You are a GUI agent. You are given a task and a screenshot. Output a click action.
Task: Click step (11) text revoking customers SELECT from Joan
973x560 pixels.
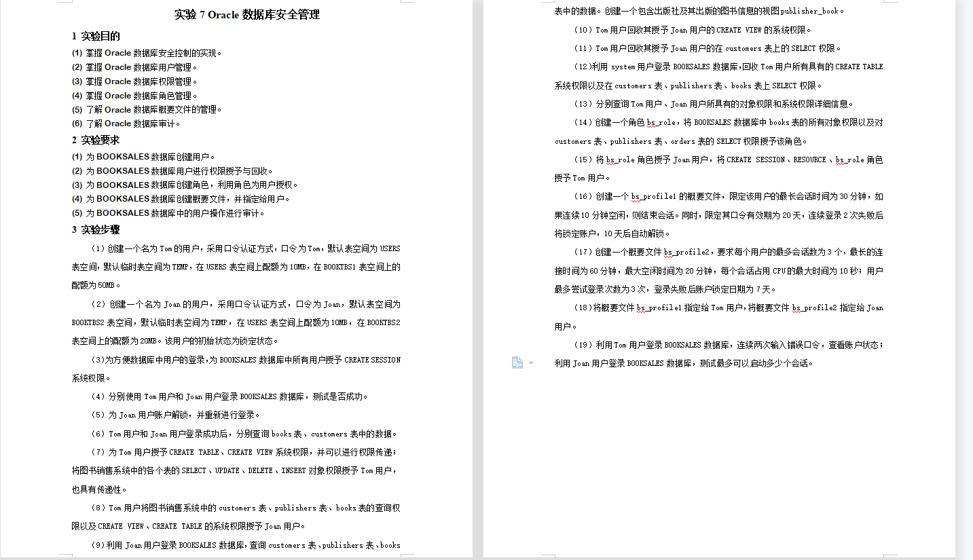coord(708,48)
